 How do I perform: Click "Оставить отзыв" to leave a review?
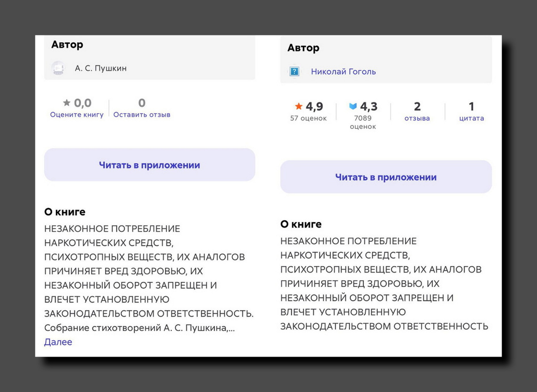point(141,114)
